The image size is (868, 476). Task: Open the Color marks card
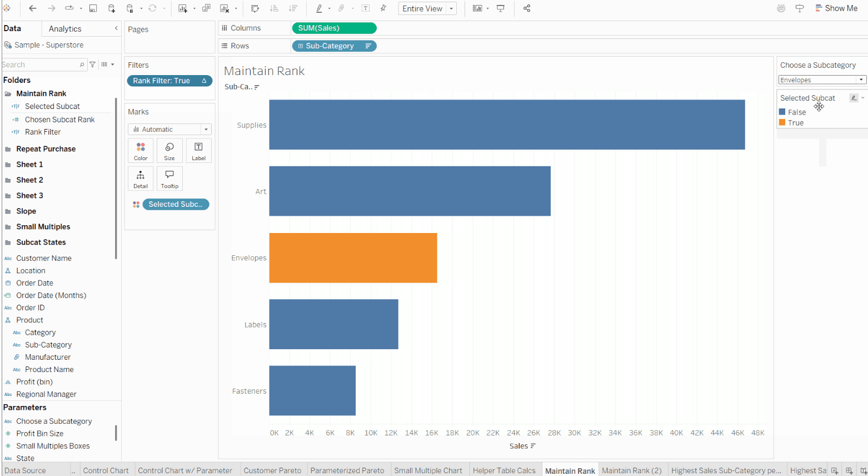click(141, 151)
